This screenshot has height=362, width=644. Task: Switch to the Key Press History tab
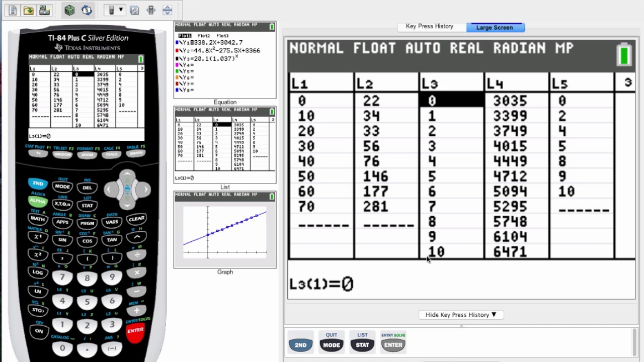coord(430,27)
